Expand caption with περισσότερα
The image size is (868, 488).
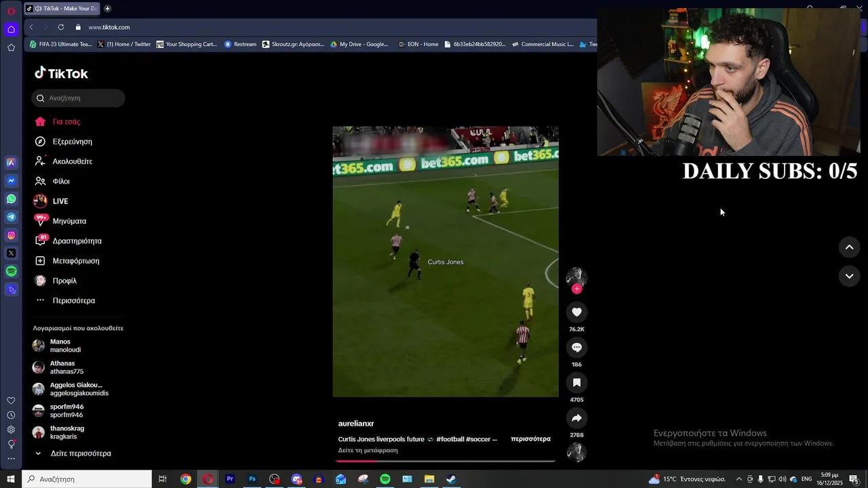[x=530, y=439]
